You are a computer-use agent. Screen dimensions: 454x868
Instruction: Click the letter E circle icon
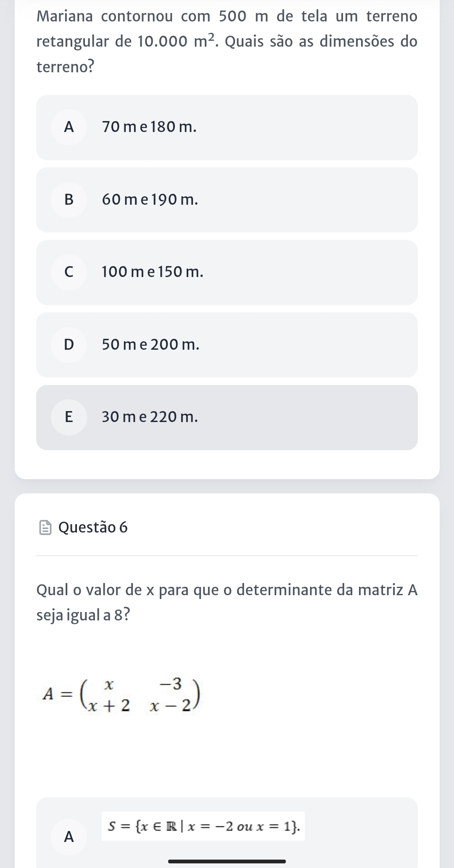pos(69,417)
